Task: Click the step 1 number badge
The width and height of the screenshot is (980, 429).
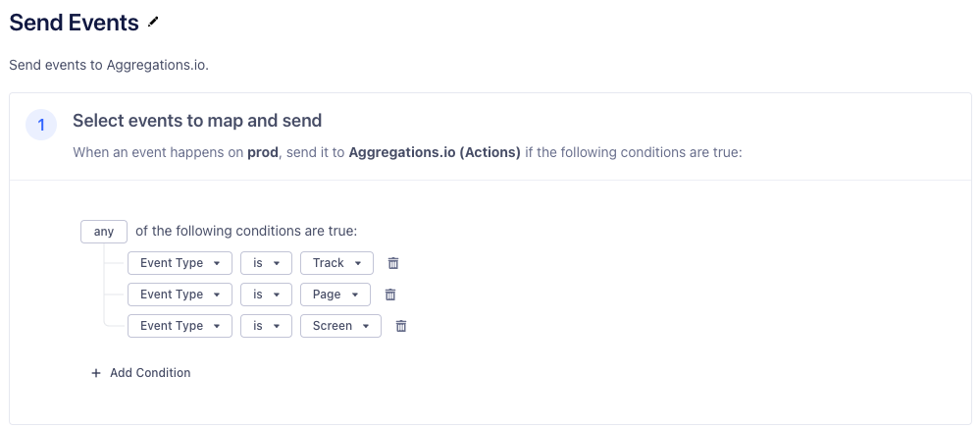Action: (41, 125)
